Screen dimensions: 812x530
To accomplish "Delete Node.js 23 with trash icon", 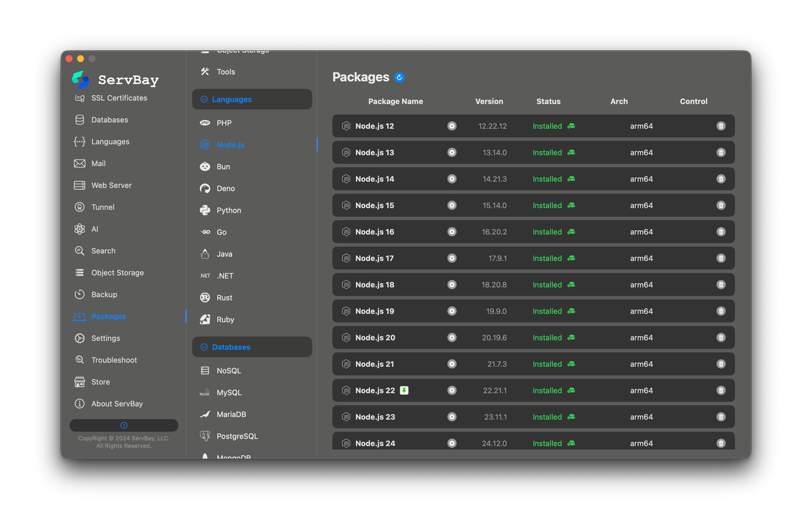I will [x=721, y=417].
